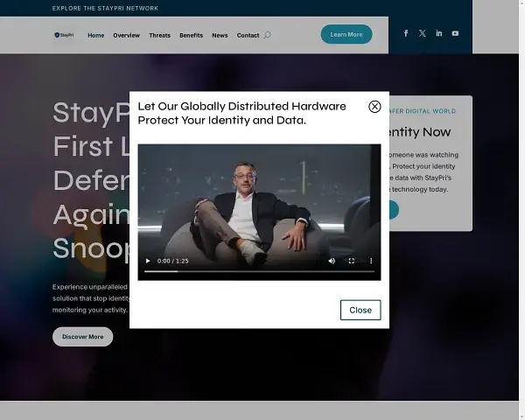525x420 pixels.
Task: Open the News menu item
Action: tap(220, 35)
